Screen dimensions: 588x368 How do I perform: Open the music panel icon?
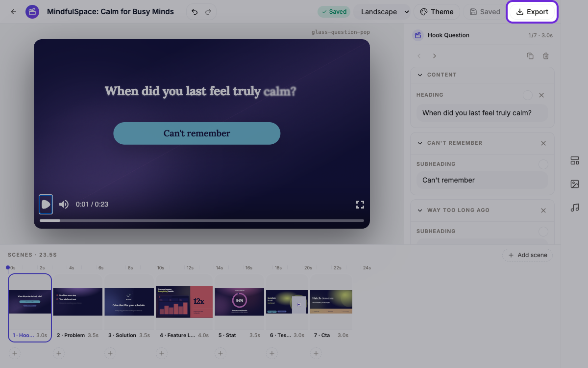pyautogui.click(x=575, y=208)
